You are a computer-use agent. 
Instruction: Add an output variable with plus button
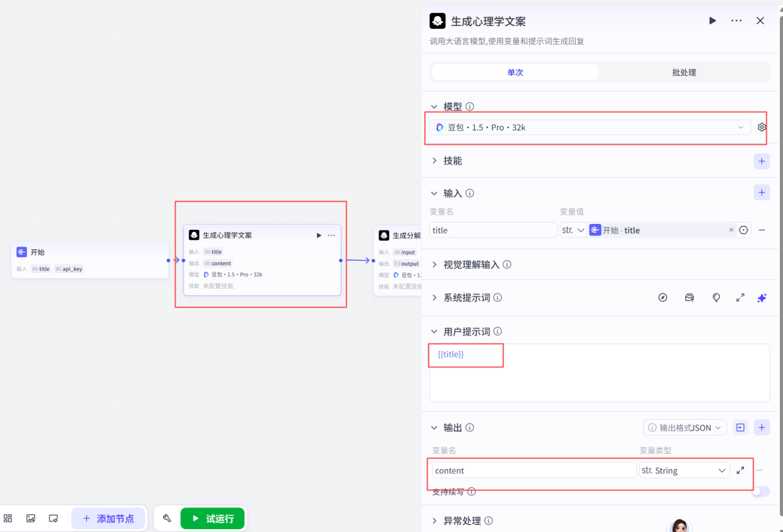(x=761, y=428)
